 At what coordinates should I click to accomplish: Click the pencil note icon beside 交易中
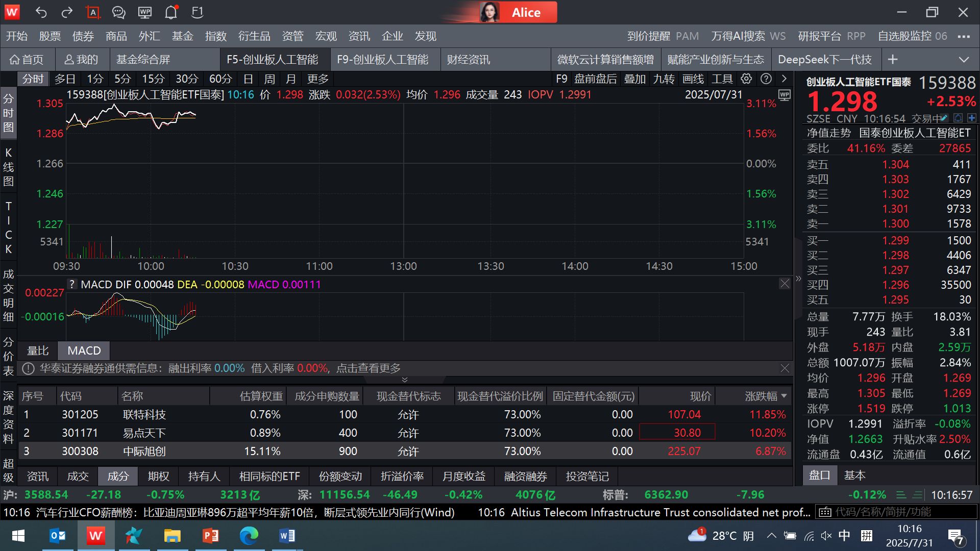(944, 118)
